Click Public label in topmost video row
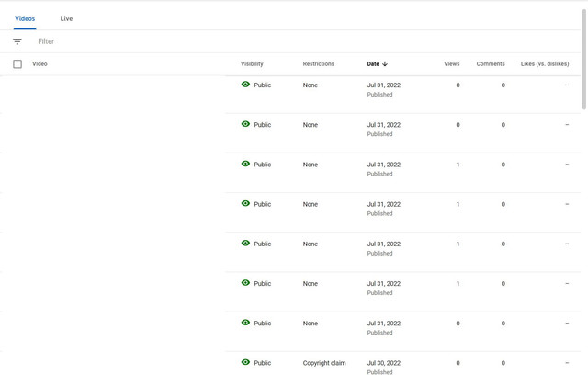Image resolution: width=588 pixels, height=375 pixels. coord(263,85)
